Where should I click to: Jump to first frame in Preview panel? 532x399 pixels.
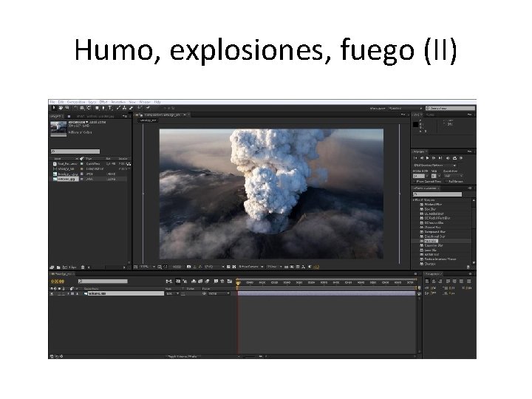tap(415, 158)
